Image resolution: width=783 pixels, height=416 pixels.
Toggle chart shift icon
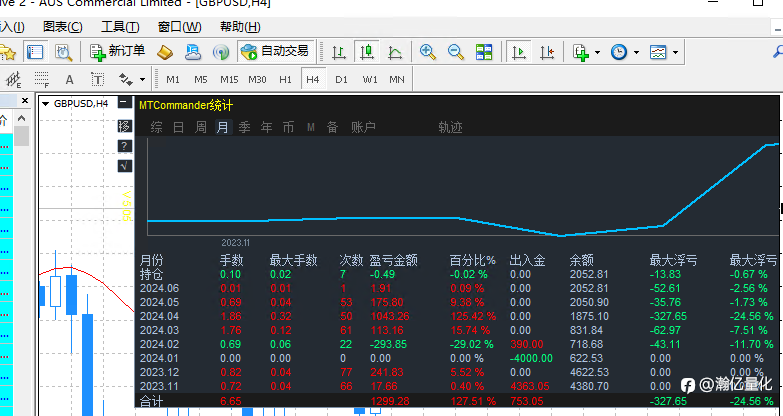pos(547,51)
